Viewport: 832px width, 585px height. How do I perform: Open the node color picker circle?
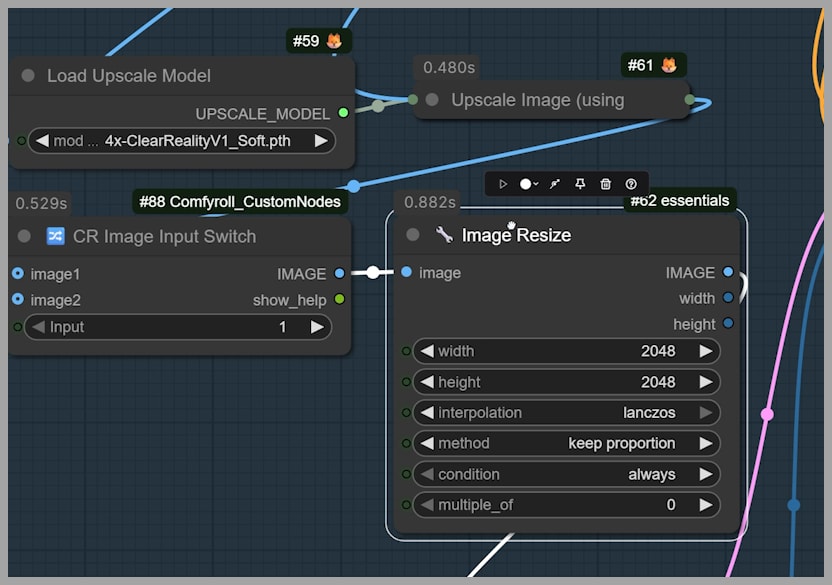(x=526, y=184)
